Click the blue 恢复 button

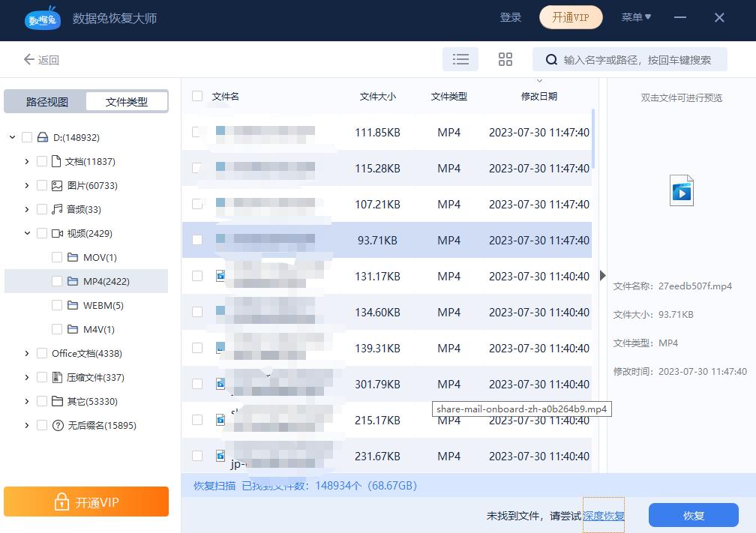(x=692, y=515)
